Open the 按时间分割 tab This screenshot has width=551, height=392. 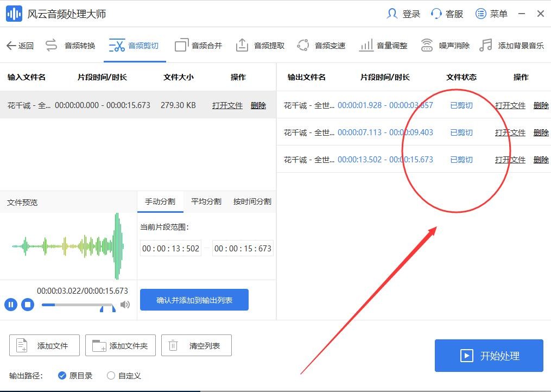[x=252, y=201]
